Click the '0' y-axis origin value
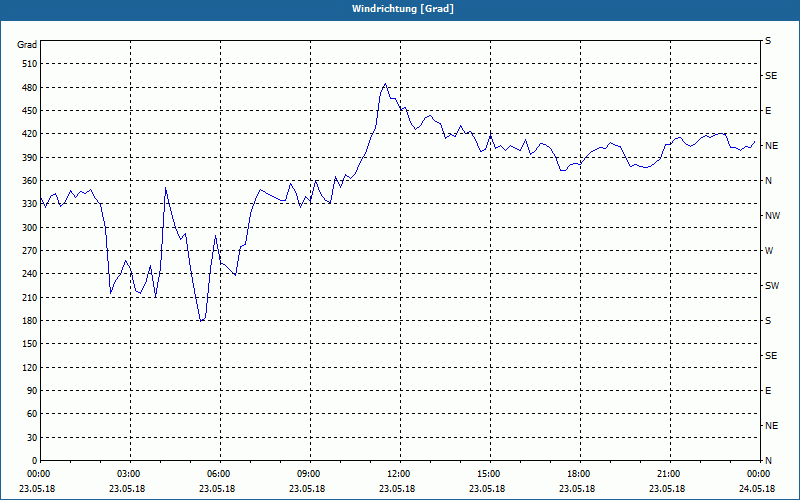This screenshot has width=800, height=500. pyautogui.click(x=35, y=461)
